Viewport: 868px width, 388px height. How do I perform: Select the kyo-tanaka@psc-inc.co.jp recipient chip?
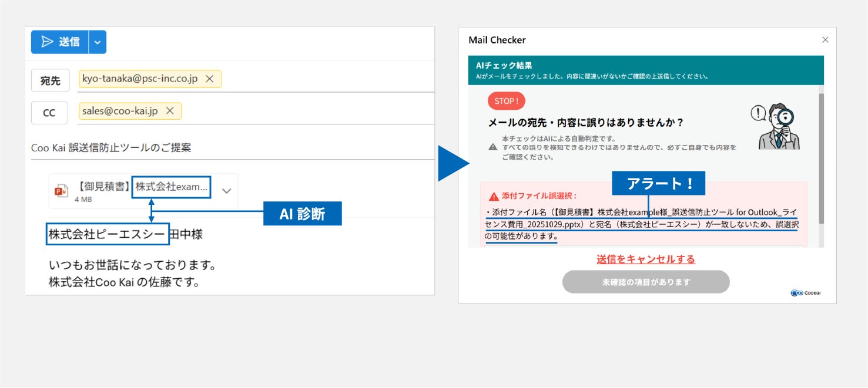(150, 79)
